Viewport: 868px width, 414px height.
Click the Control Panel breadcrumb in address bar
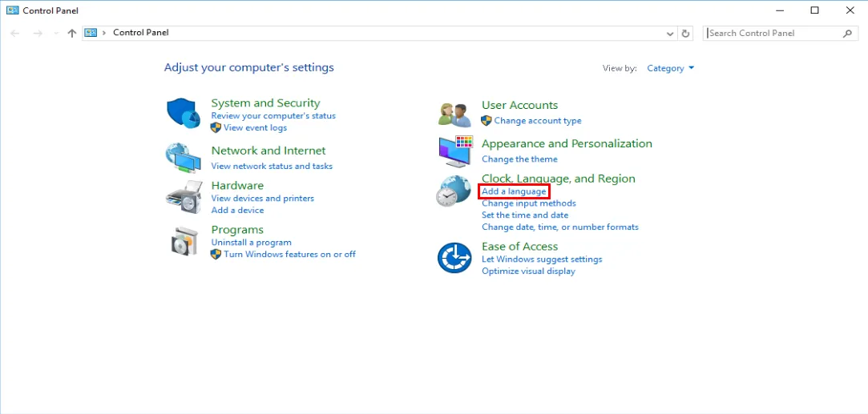(x=140, y=33)
